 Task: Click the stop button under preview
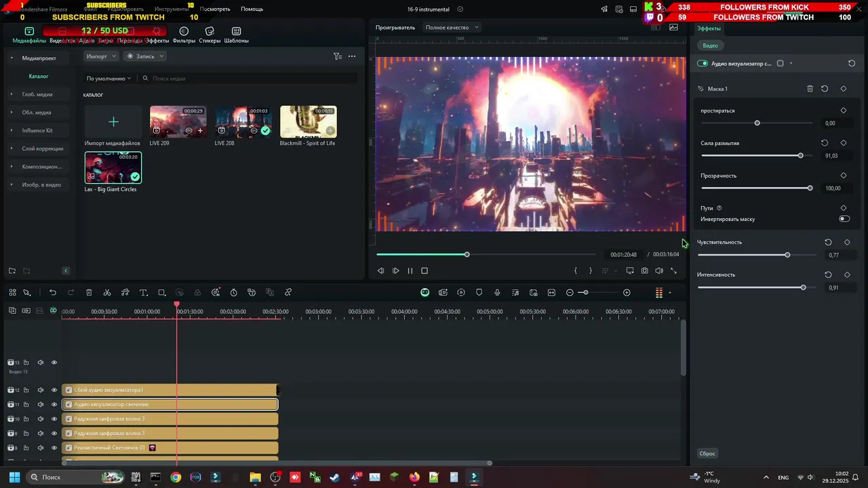coord(425,271)
